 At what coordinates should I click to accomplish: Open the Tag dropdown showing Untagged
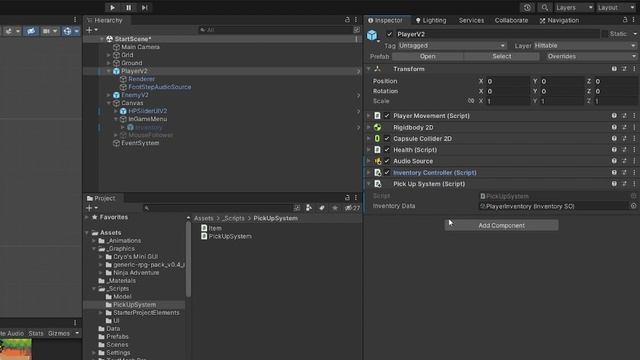pos(452,46)
